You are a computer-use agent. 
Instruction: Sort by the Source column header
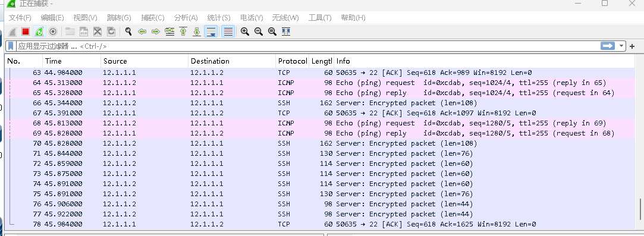[144, 61]
